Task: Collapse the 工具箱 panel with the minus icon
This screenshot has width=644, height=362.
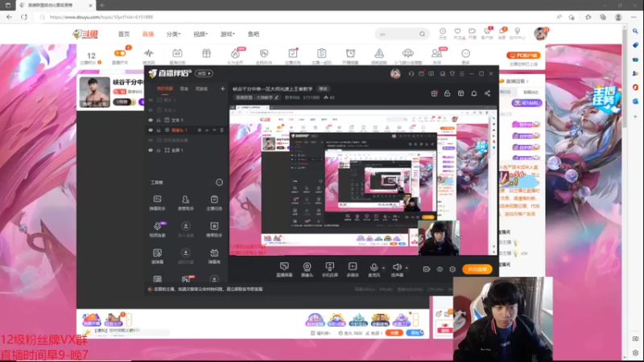Action: click(219, 183)
